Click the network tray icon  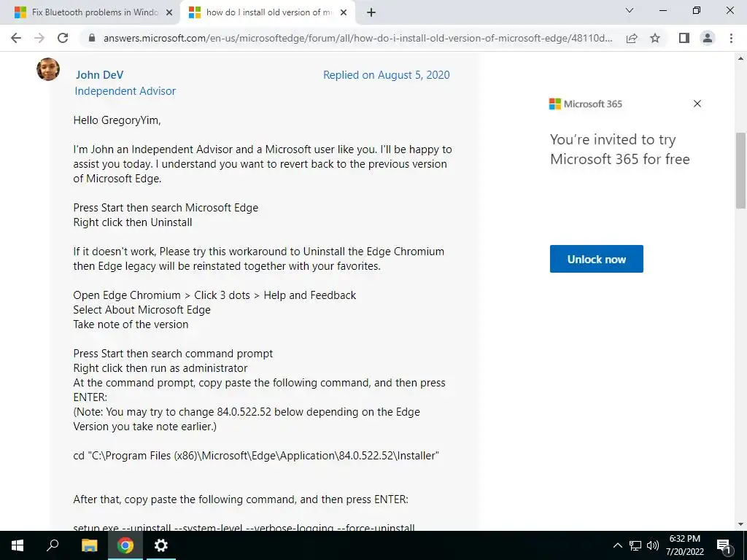(635, 545)
